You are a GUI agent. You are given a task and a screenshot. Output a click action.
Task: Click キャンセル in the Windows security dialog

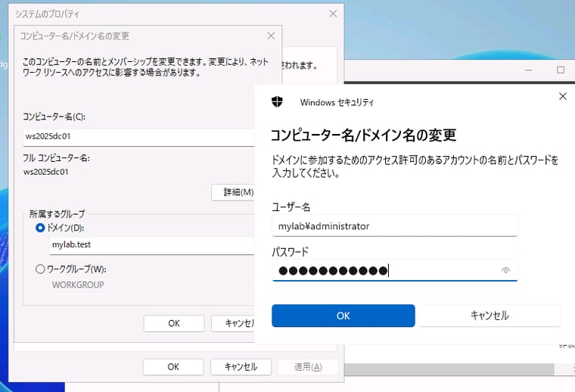[490, 316]
